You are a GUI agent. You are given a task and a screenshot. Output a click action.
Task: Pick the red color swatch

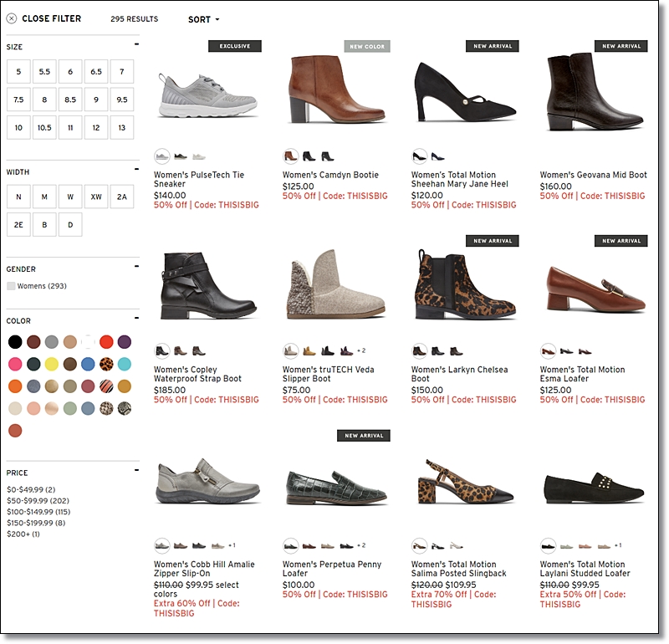106,342
